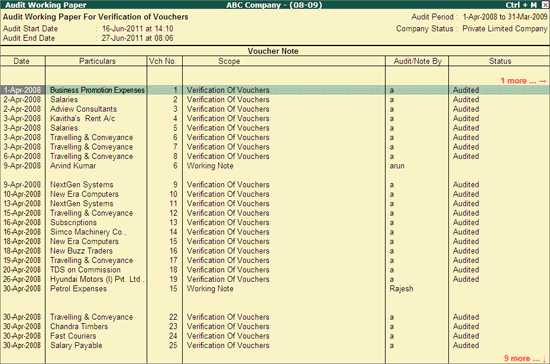Click the Particulars column header
The height and width of the screenshot is (364, 550).
tap(97, 61)
